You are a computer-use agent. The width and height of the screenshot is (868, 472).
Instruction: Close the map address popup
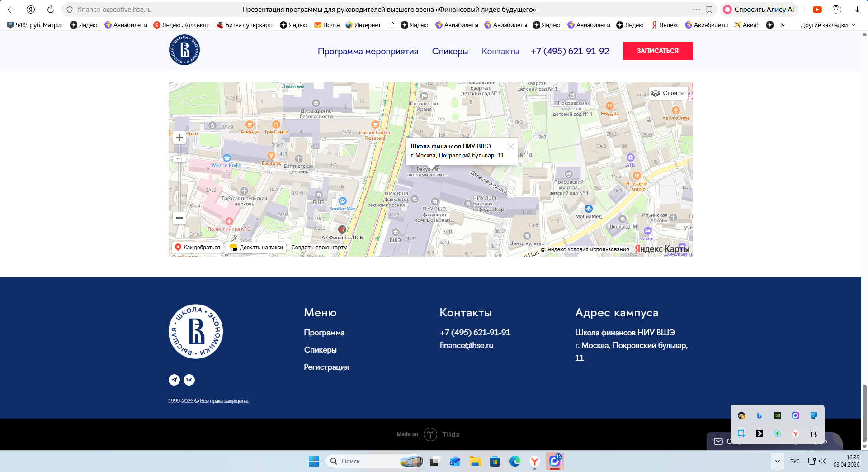pyautogui.click(x=510, y=147)
